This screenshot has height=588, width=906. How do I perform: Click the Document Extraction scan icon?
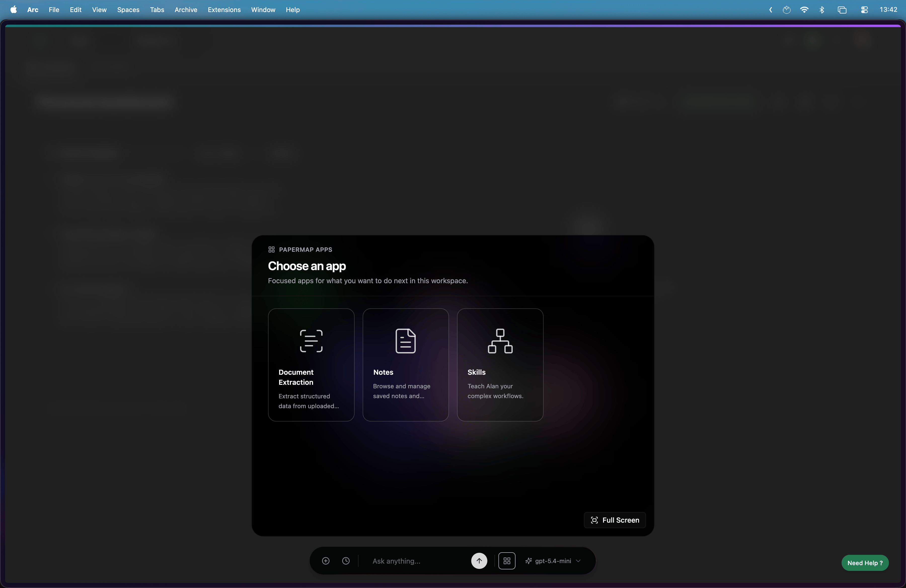click(311, 341)
